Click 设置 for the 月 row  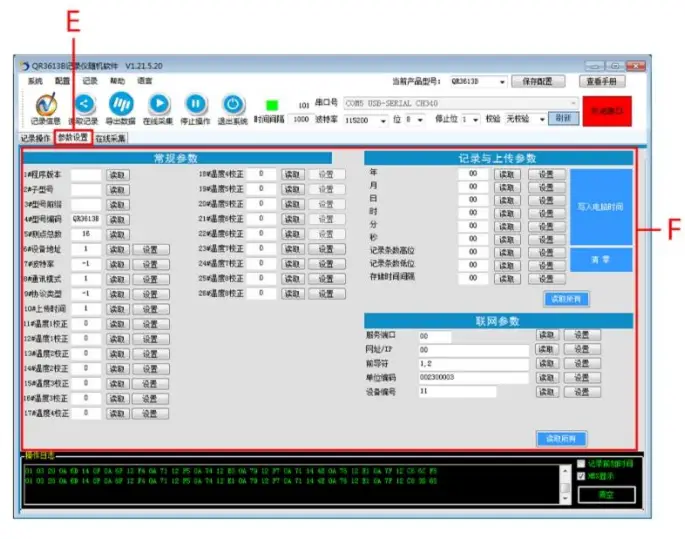click(546, 187)
